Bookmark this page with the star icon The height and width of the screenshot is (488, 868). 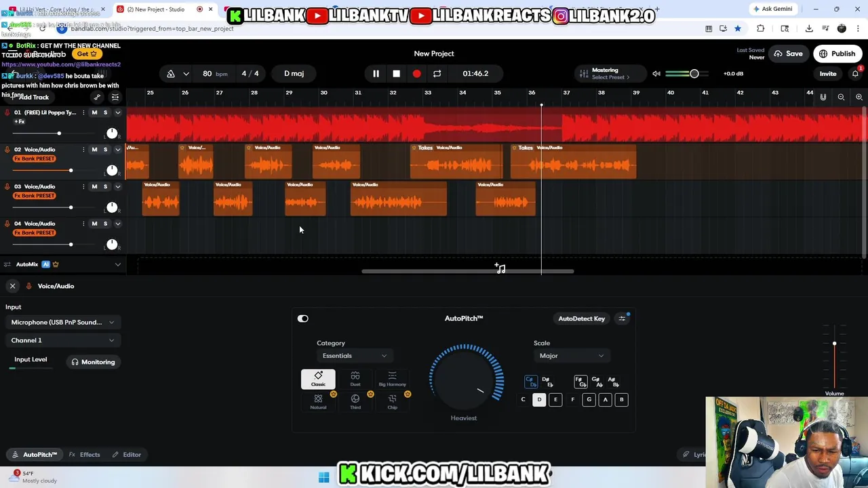[x=738, y=28]
